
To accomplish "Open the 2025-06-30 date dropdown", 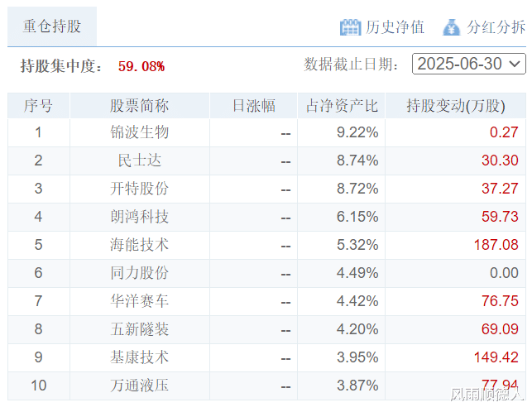I will pos(469,64).
